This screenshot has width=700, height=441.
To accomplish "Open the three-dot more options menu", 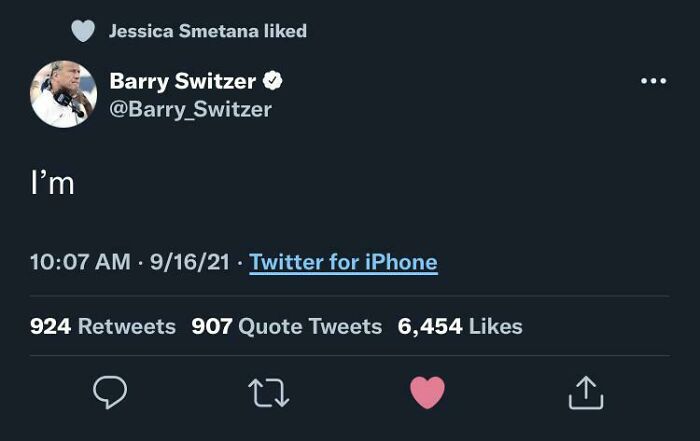I will point(653,81).
